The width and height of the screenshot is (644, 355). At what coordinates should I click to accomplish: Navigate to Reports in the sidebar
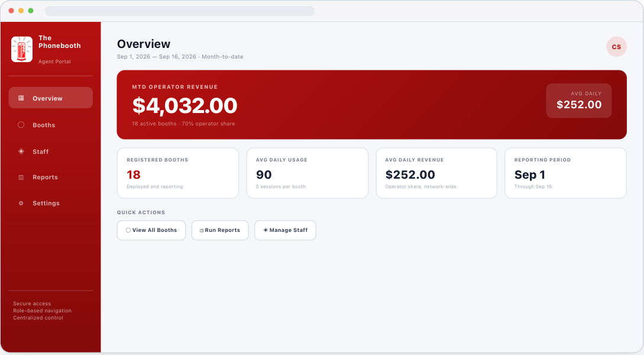tap(50, 177)
